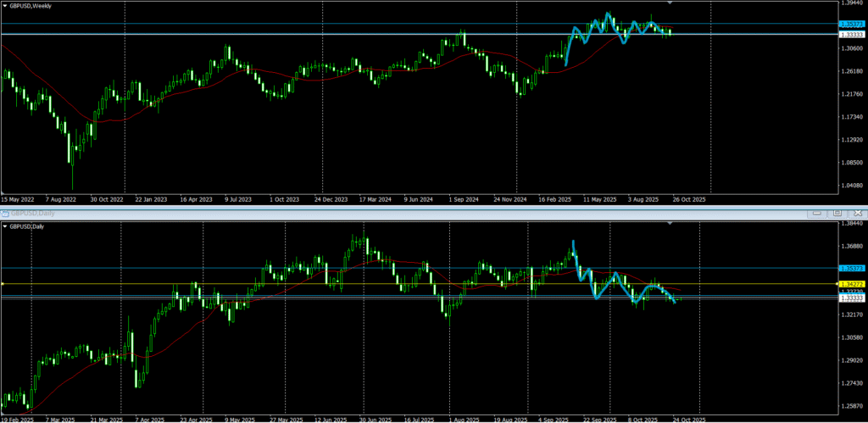Click the 9 Jul 2023 date on weekly time axis

click(x=237, y=200)
